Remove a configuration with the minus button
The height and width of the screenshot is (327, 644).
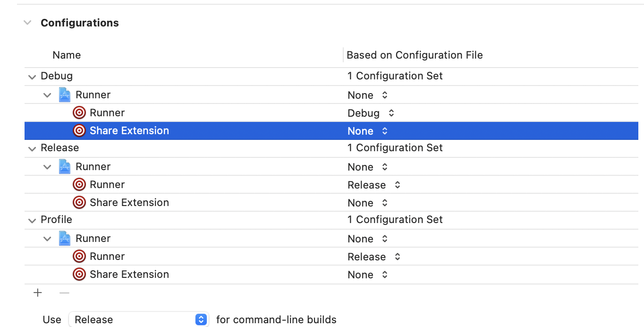(x=64, y=293)
